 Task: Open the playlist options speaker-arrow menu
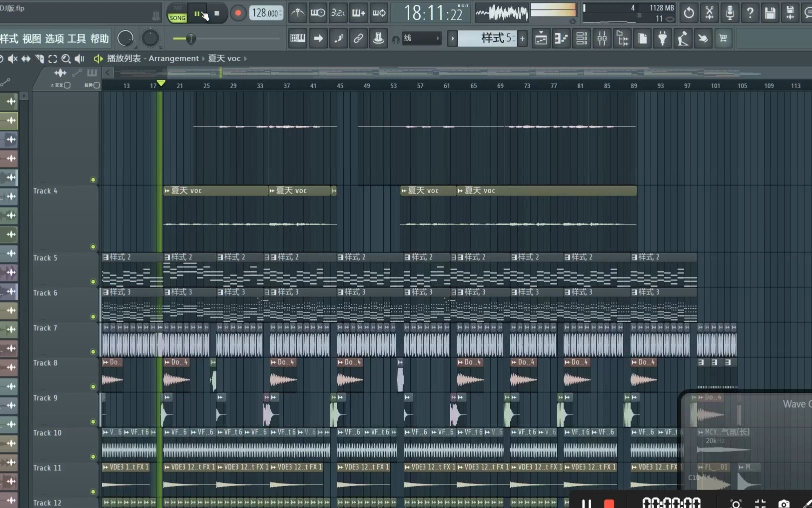coord(98,58)
